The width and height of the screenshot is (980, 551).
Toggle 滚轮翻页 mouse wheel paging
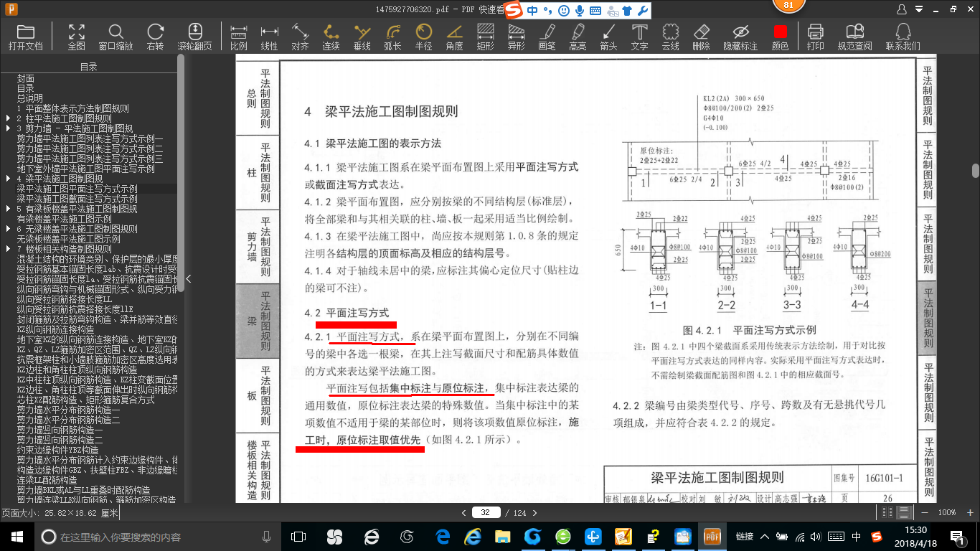click(194, 37)
